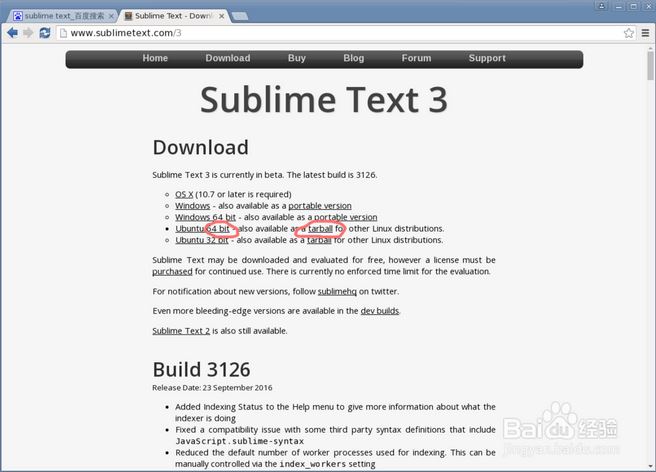Open Buy in the navigation bar
Screen dimensions: 656x472
297,58
